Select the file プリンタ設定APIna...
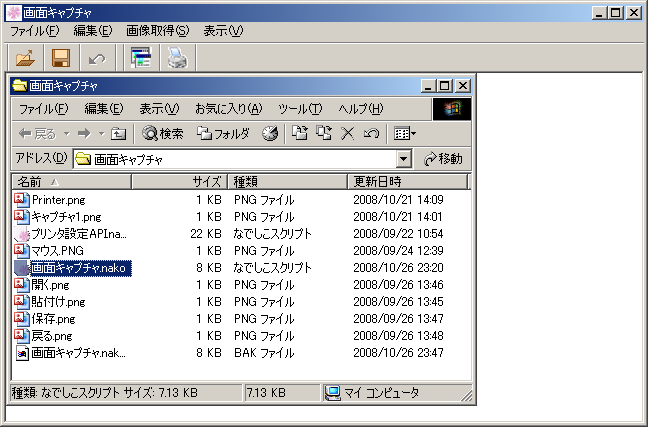The width and height of the screenshot is (648, 427). [79, 234]
